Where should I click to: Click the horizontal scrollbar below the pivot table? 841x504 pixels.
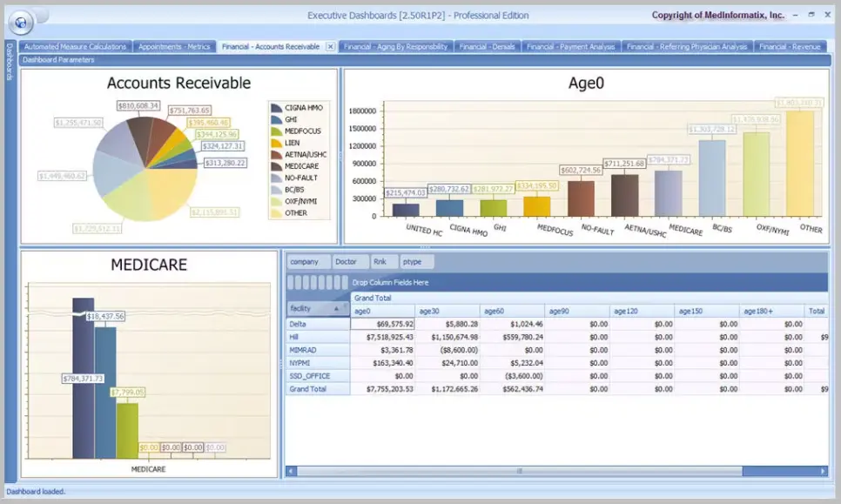(522, 471)
